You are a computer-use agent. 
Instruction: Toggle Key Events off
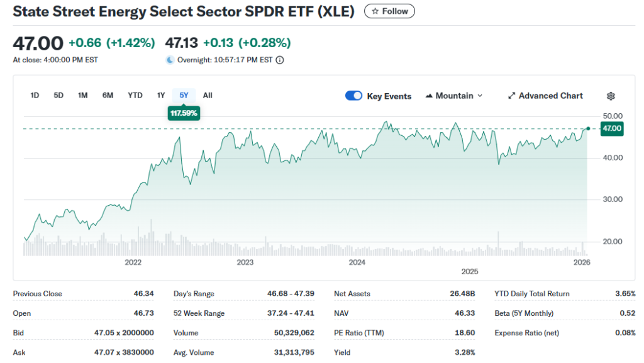(x=353, y=96)
